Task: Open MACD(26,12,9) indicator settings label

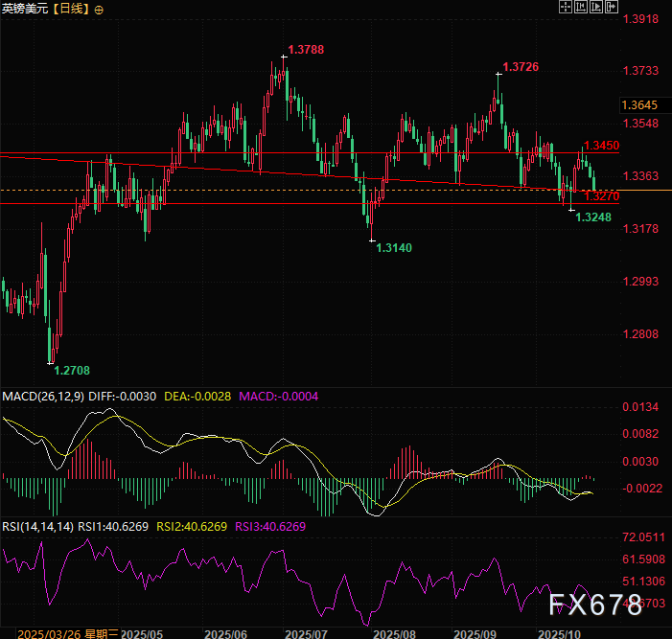Action: pos(44,397)
